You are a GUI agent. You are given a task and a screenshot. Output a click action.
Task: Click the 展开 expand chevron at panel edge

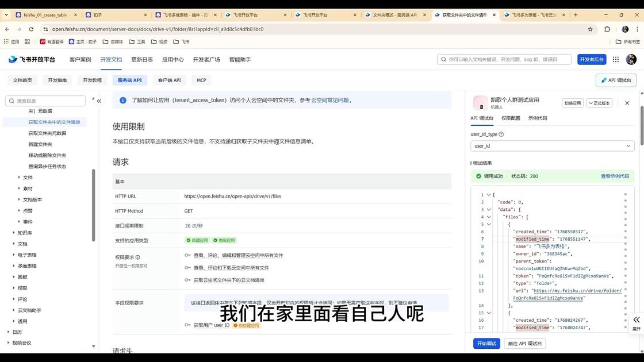tap(636, 322)
